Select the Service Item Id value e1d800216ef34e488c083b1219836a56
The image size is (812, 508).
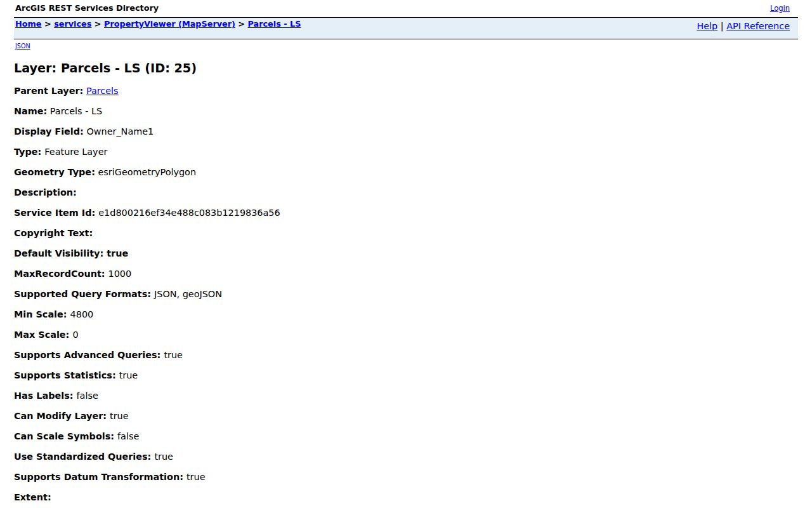[189, 213]
